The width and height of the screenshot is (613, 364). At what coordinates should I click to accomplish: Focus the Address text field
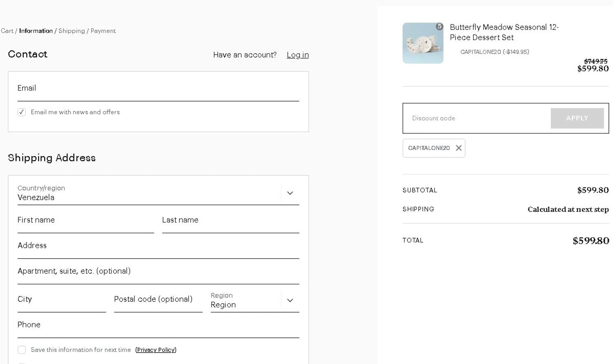(158, 246)
